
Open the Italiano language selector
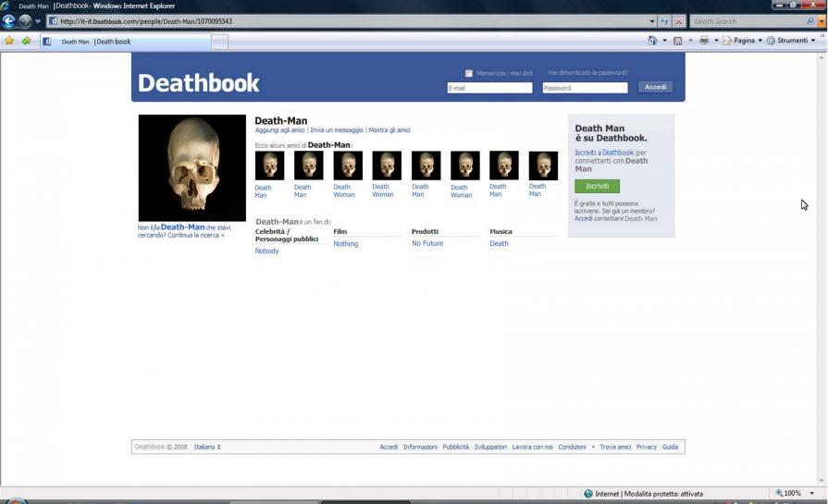tap(207, 447)
